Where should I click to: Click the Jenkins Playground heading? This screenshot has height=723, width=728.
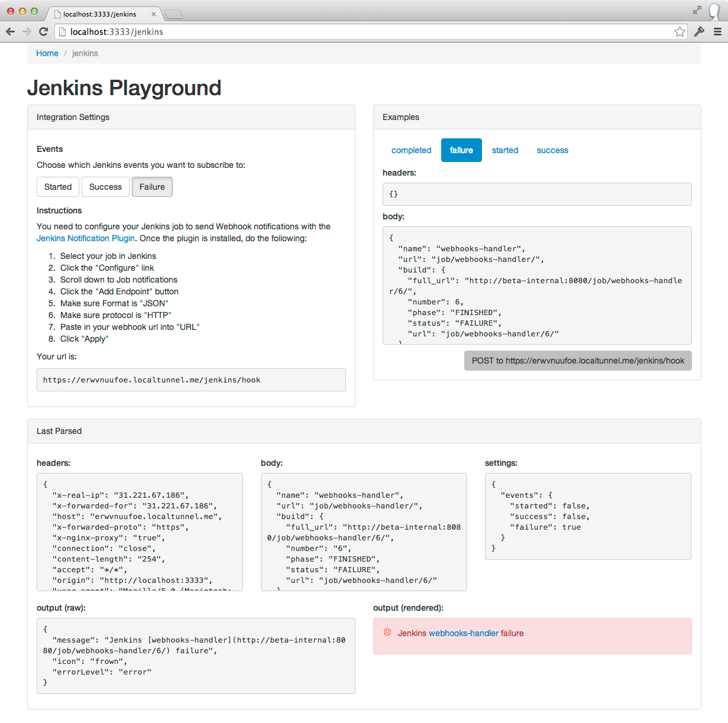[x=124, y=88]
